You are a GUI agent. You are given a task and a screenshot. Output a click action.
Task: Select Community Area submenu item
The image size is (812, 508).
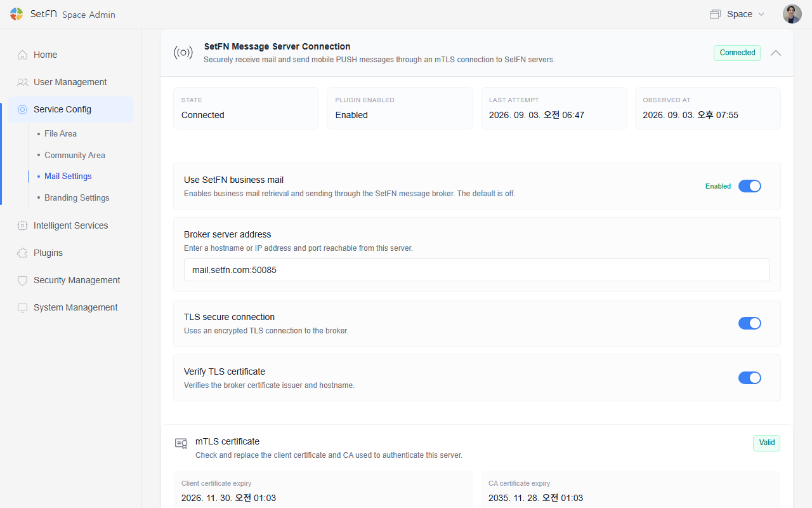coord(74,155)
